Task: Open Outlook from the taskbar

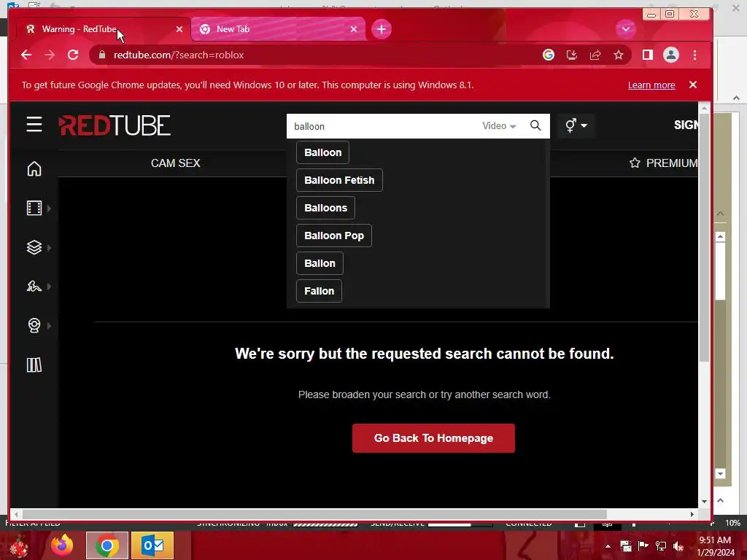Action: [152, 545]
